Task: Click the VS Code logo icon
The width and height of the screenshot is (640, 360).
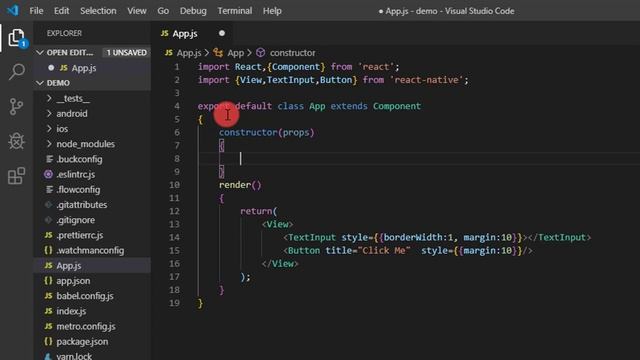Action: [13, 10]
